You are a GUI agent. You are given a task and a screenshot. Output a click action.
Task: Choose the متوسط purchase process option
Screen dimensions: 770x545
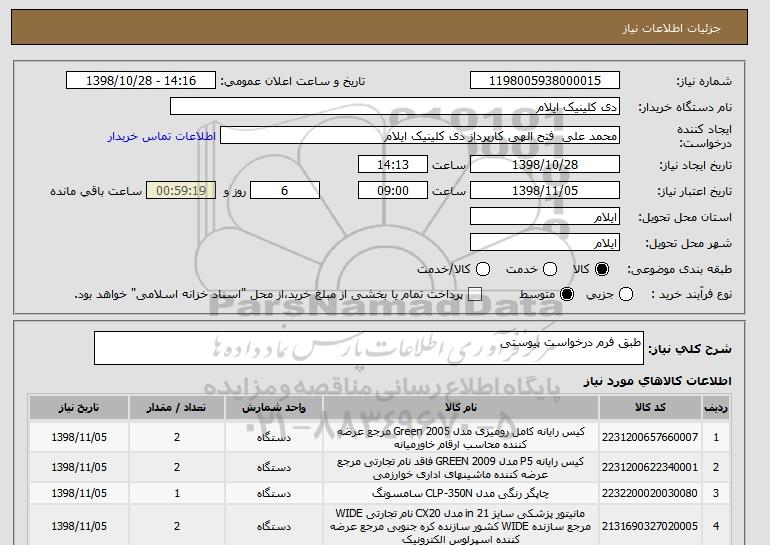pos(567,294)
